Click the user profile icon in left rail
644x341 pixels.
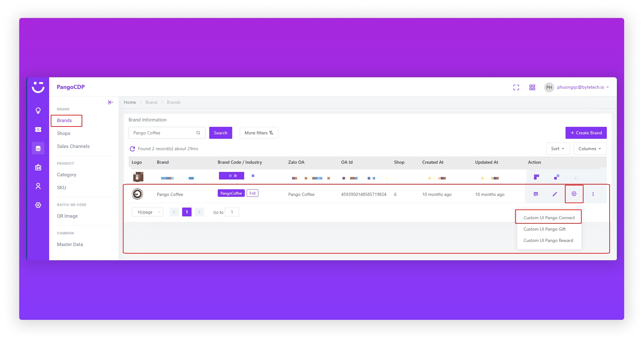pos(38,186)
